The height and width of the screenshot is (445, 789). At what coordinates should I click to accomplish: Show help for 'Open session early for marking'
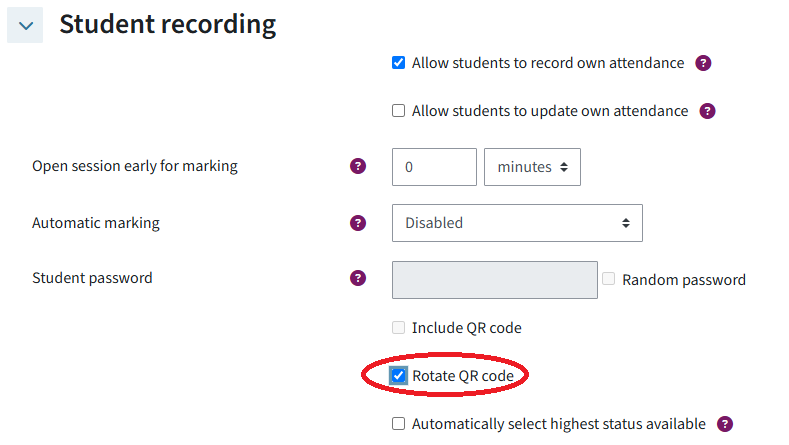(x=358, y=166)
